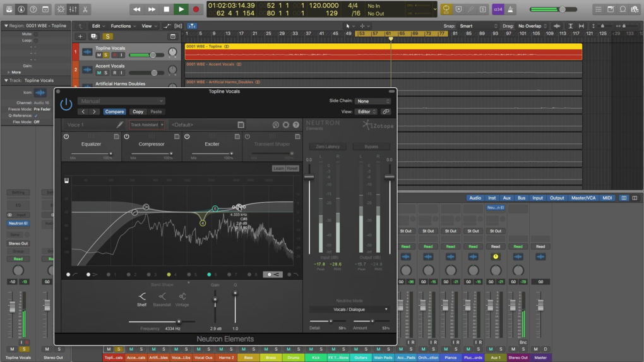This screenshot has width=644, height=362.
Task: Stop playback with the Stop button
Action: (166, 9)
